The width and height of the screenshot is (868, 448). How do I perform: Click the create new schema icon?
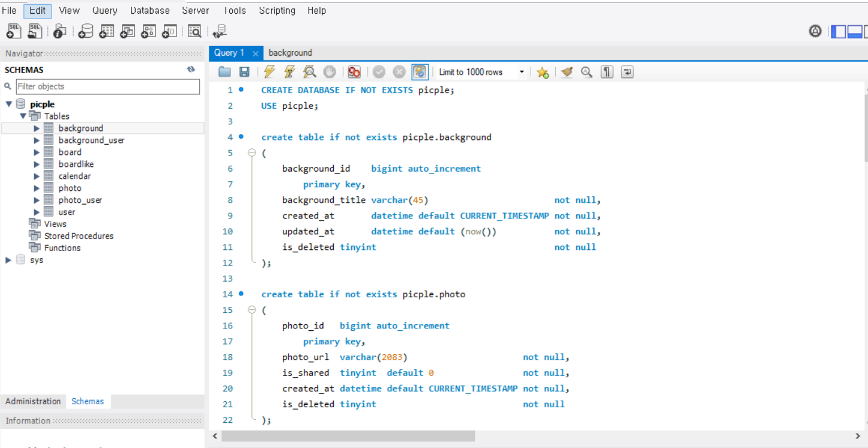pos(86,31)
